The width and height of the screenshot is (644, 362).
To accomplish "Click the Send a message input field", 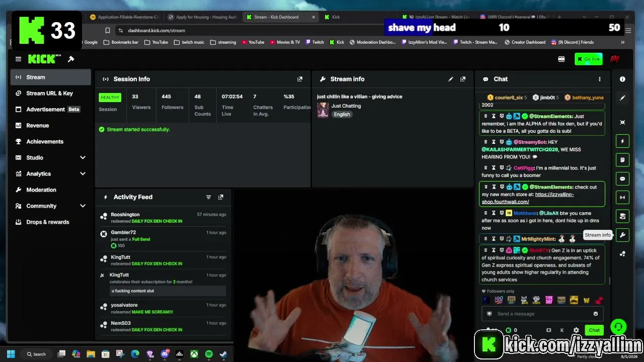I will 541,314.
